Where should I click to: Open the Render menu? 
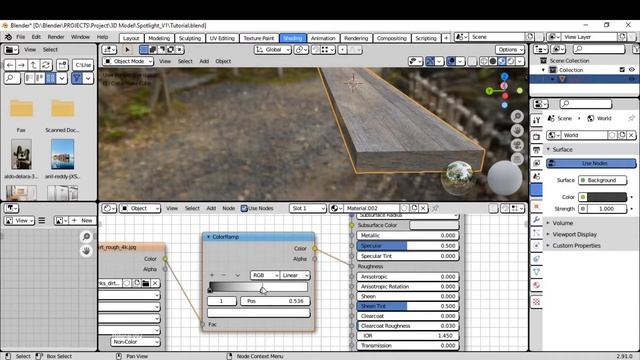[x=56, y=37]
